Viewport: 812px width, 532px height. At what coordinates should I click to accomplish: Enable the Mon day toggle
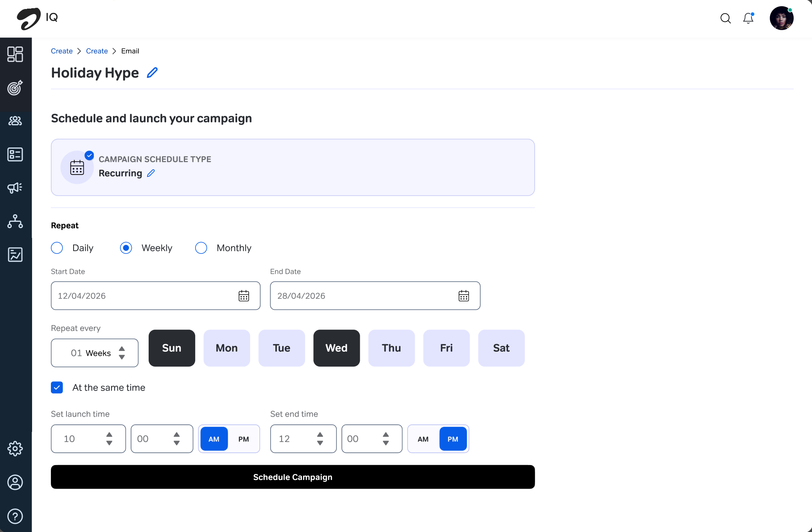227,348
